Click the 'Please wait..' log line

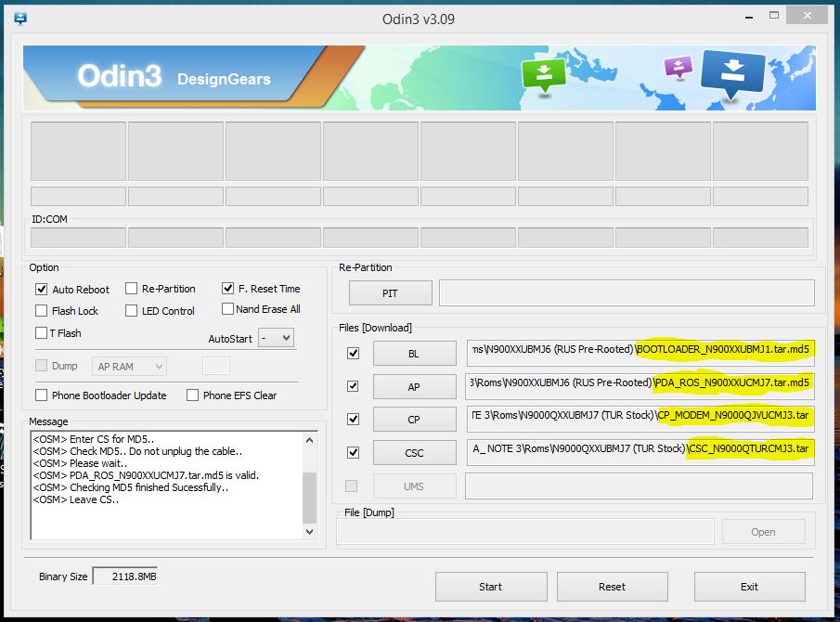click(x=81, y=463)
